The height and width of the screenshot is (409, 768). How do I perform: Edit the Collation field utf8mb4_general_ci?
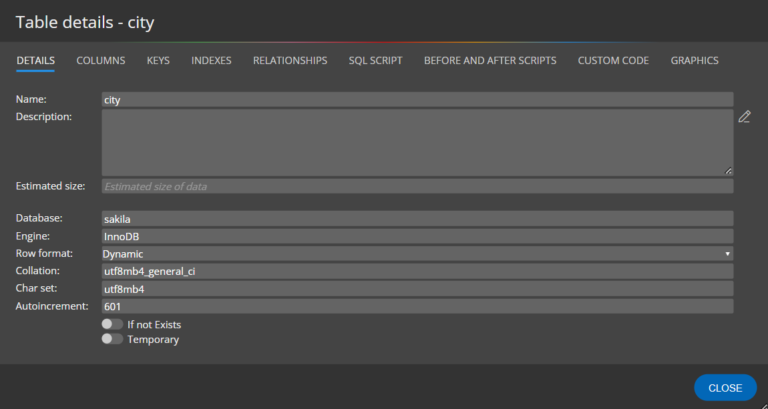pos(417,271)
